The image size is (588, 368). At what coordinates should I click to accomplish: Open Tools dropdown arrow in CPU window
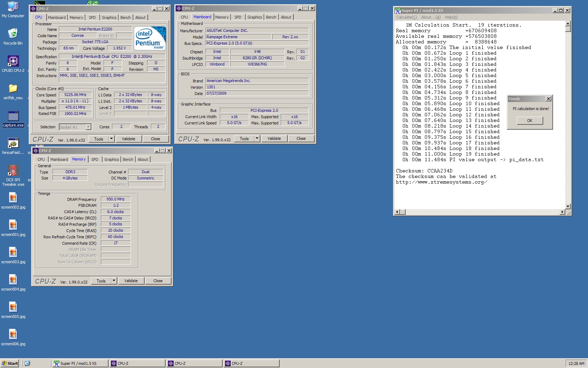point(112,139)
